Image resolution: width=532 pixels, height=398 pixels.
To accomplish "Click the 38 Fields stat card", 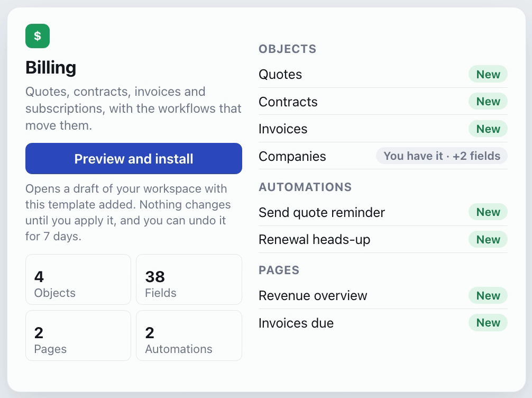I will [189, 279].
